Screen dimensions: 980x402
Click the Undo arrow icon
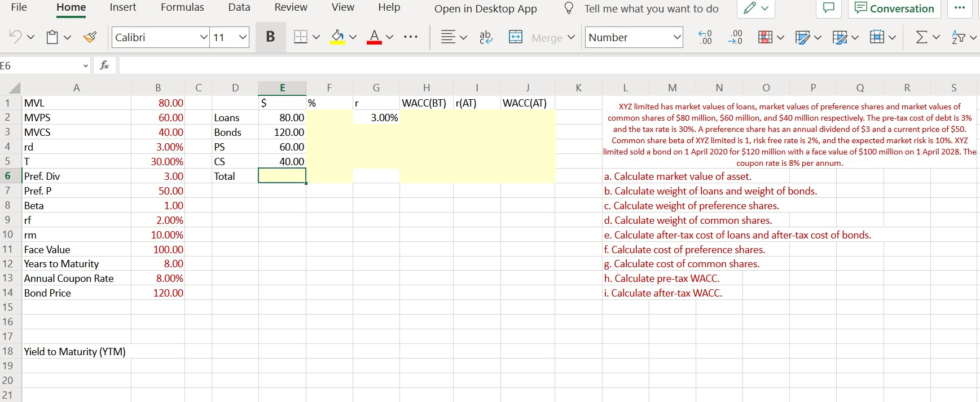point(15,37)
